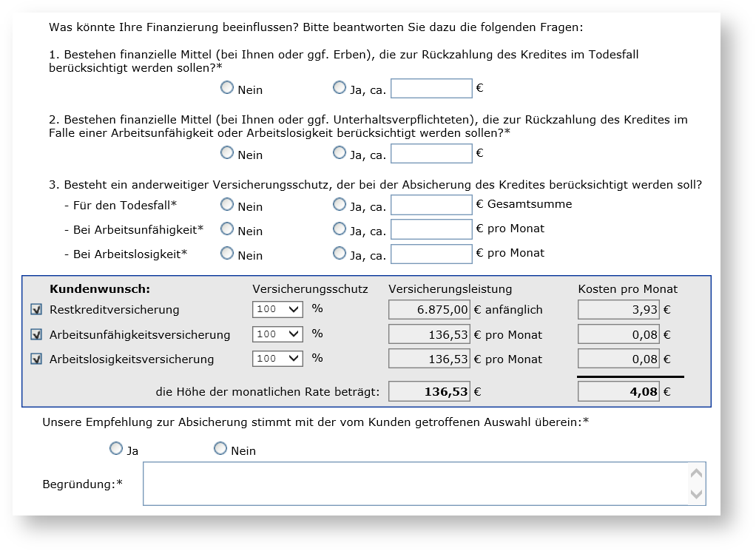This screenshot has width=756, height=551.
Task: Click the Gesamtsumme input field
Action: click(x=431, y=205)
